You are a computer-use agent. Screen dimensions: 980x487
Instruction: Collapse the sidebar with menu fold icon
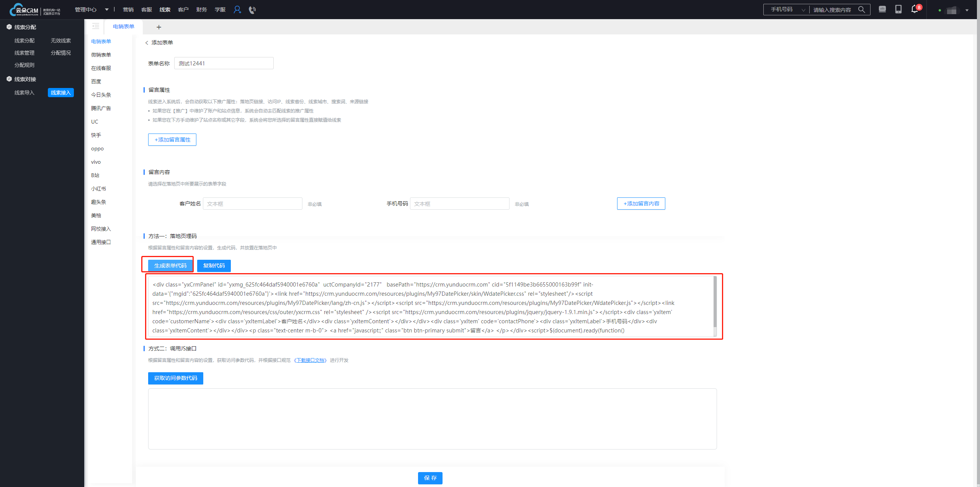96,26
